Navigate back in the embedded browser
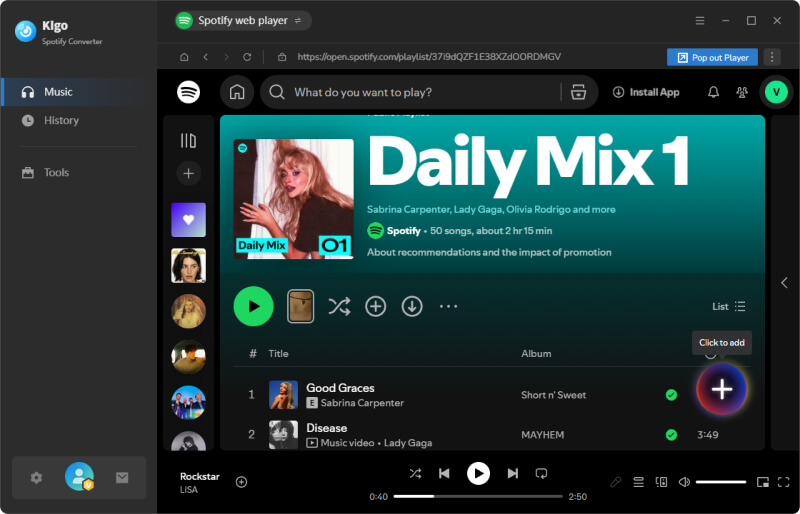This screenshot has width=800, height=514. (206, 57)
